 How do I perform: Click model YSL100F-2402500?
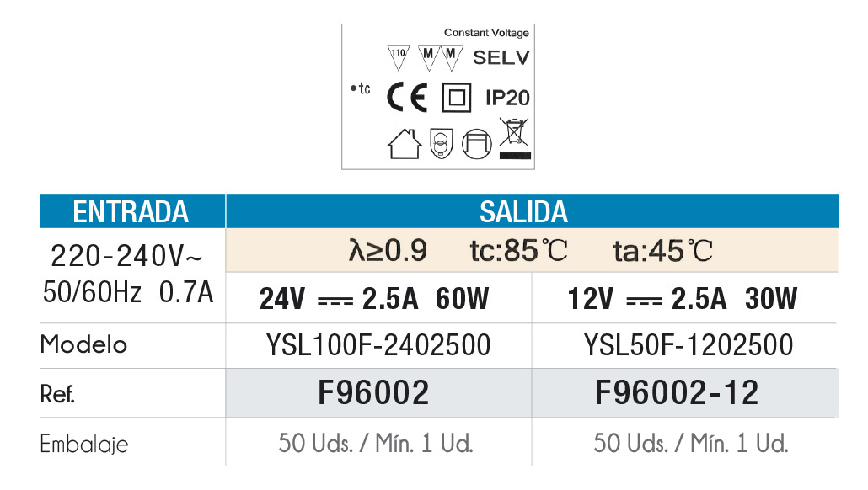[x=378, y=345]
